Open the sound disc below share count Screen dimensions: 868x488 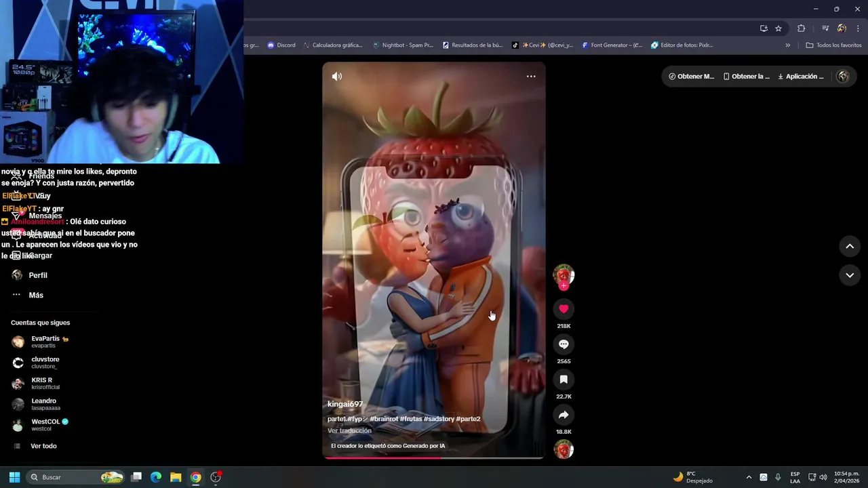pos(564,449)
